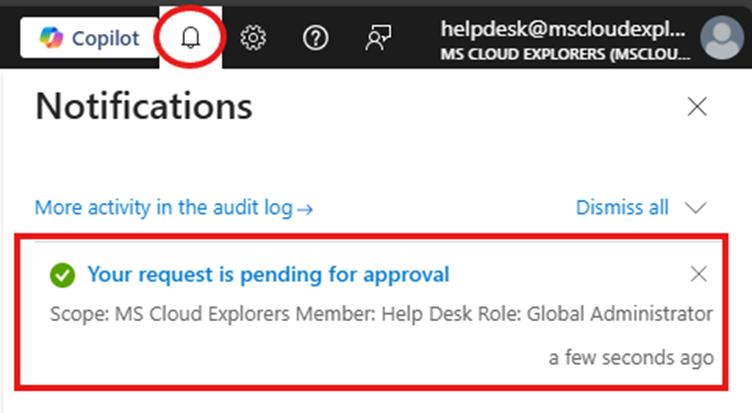The image size is (752, 413).
Task: Click the Notifications panel heading
Action: pos(144,106)
